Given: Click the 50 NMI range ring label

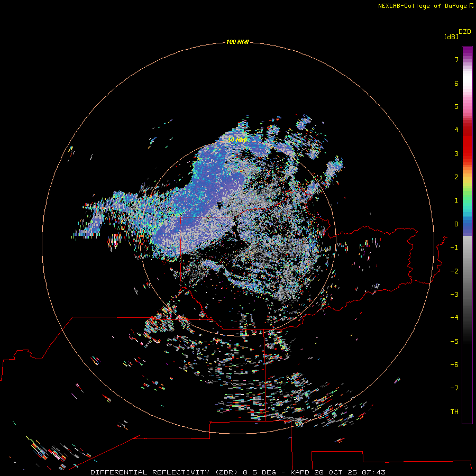Looking at the screenshot, I should (x=237, y=140).
